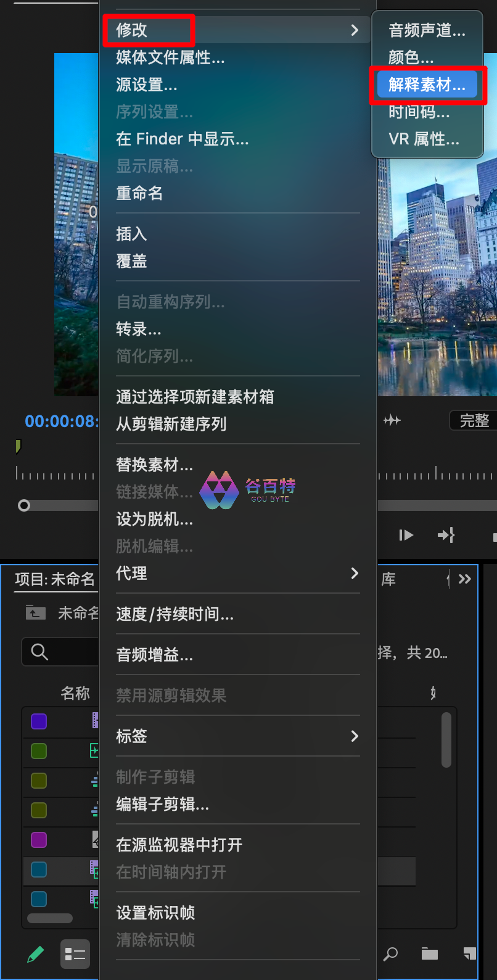Viewport: 497px width, 980px height.
Task: Choose 解释素材... in the submenu
Action: (427, 85)
